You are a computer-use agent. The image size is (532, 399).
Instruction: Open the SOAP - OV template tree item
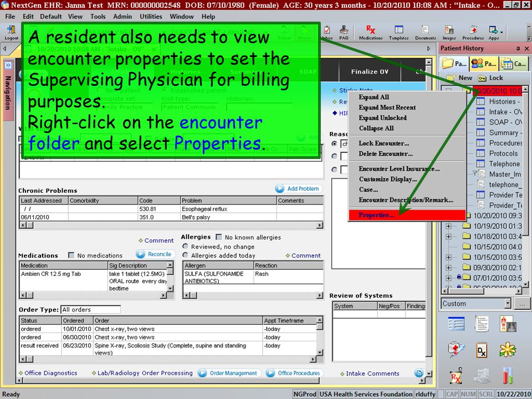(x=499, y=122)
